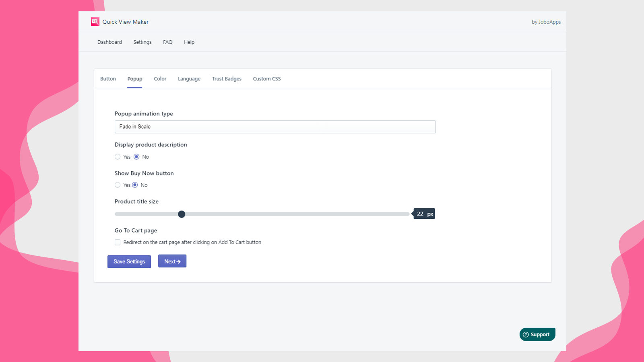
Task: Navigate to the FAQ section
Action: pyautogui.click(x=167, y=42)
